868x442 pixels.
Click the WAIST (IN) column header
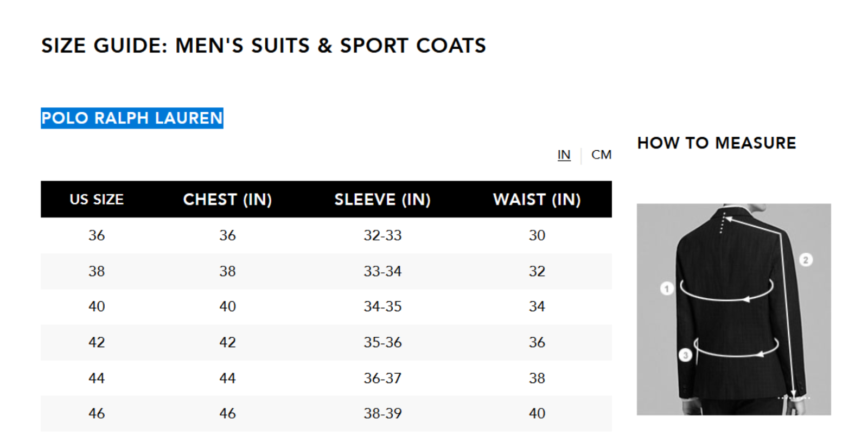[537, 200]
